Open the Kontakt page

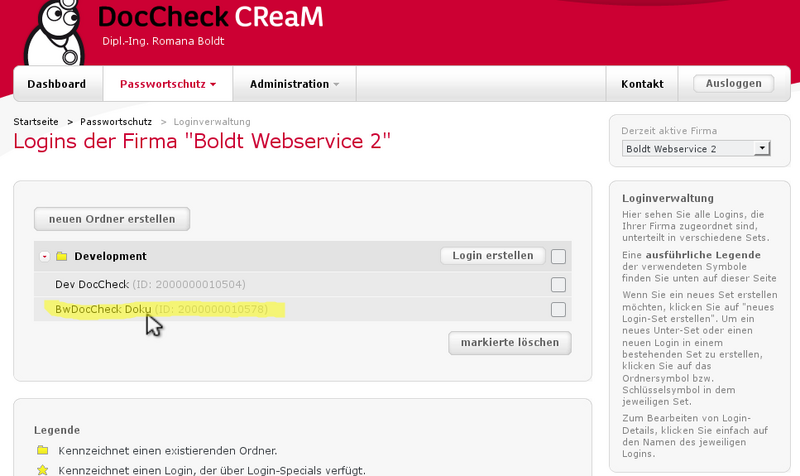tap(642, 84)
